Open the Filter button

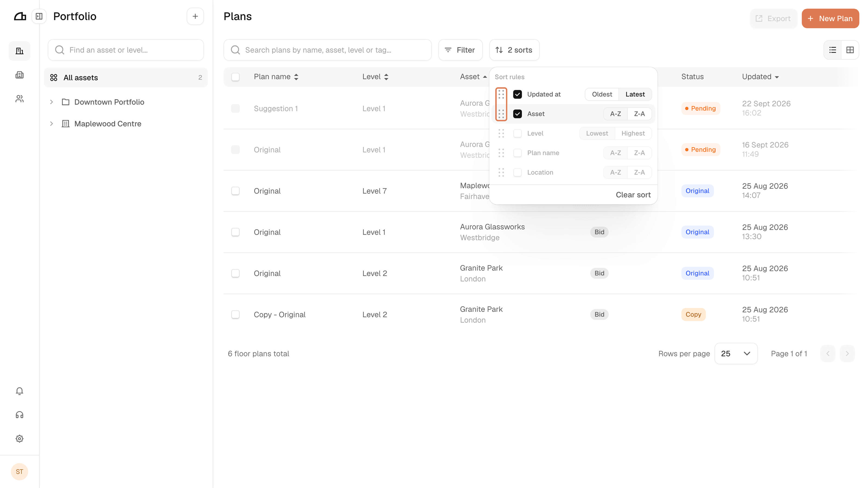point(460,50)
